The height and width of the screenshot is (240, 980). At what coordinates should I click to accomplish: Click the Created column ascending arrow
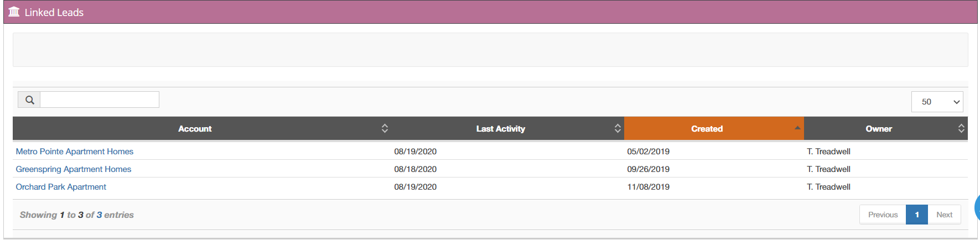click(x=797, y=128)
